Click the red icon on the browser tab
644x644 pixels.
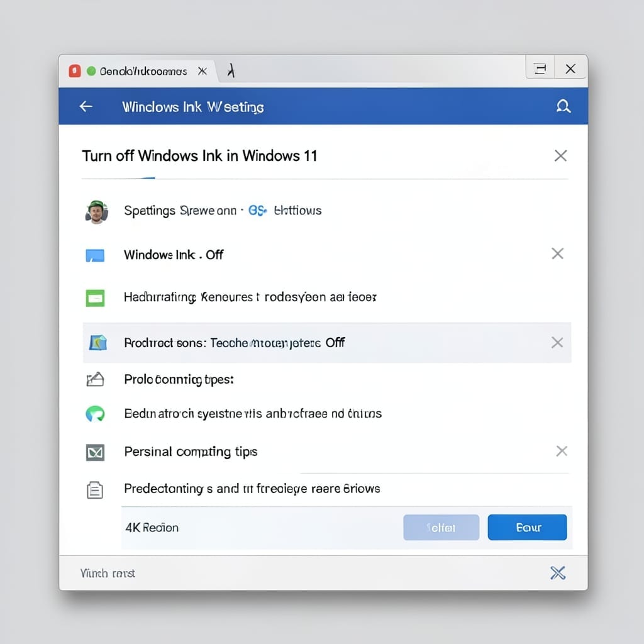point(75,71)
